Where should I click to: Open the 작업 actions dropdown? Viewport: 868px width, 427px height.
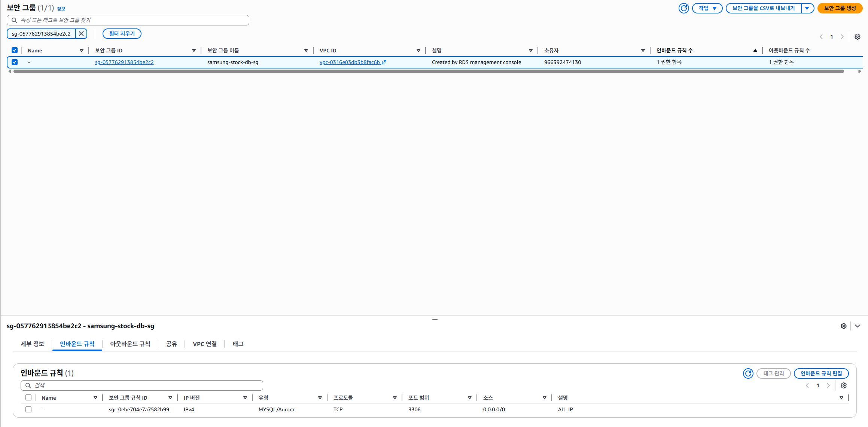coord(707,8)
